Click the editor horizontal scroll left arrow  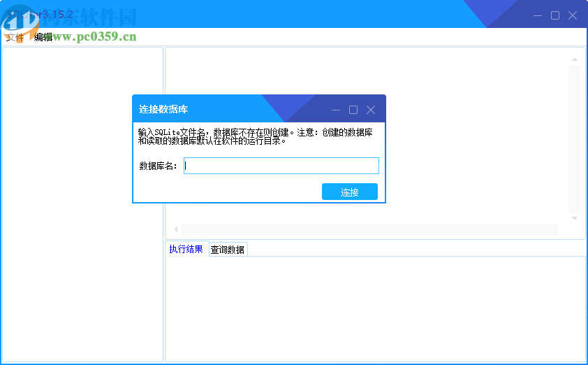(176, 229)
